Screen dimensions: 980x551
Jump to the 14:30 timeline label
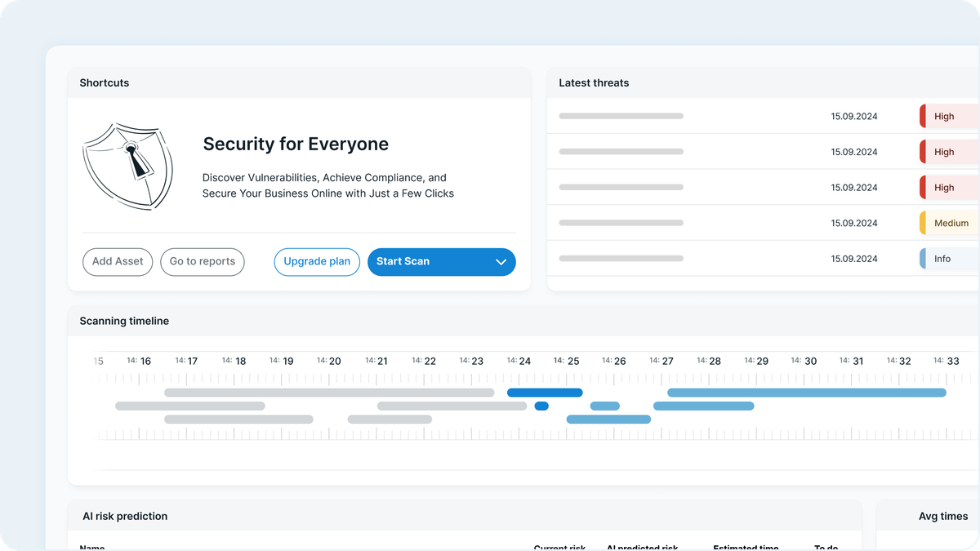[804, 361]
